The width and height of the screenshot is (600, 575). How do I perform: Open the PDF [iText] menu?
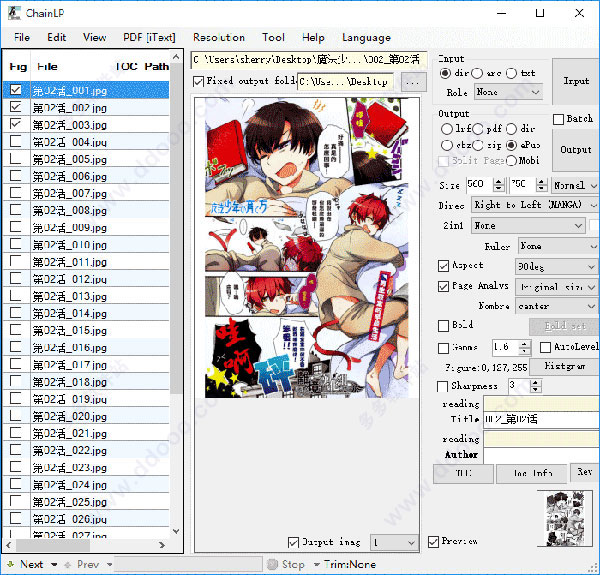[x=149, y=37]
